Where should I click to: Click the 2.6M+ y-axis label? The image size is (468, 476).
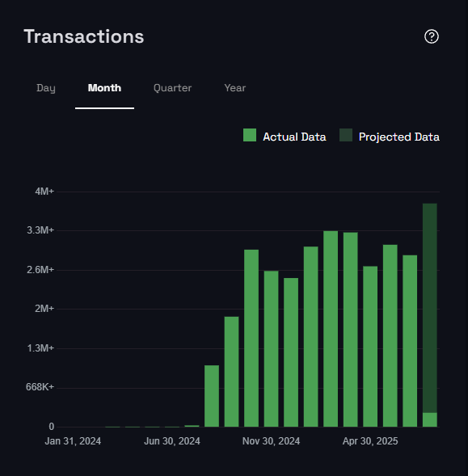(x=40, y=270)
